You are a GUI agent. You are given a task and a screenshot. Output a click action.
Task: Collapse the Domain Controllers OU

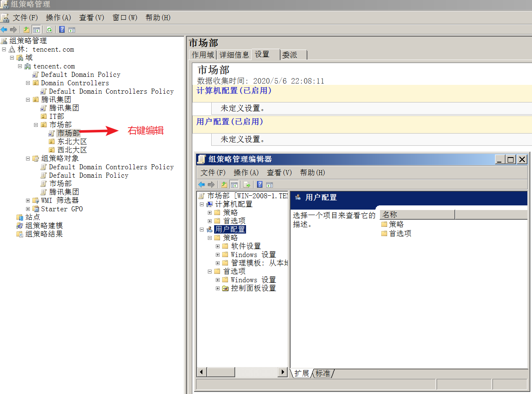coord(28,83)
